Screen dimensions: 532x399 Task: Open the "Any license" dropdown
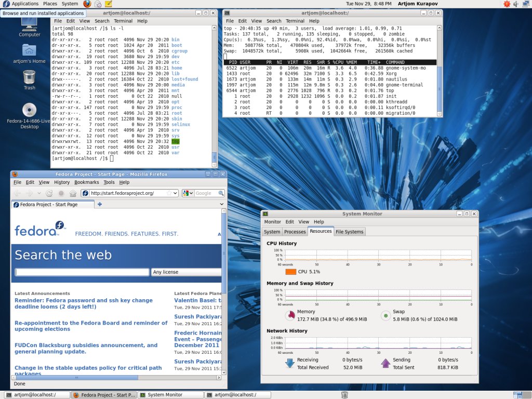[186, 272]
